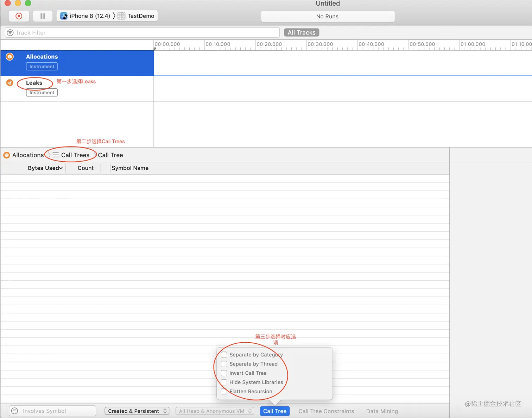Open the Data Mining options
This screenshot has height=418, width=532.
tap(382, 411)
